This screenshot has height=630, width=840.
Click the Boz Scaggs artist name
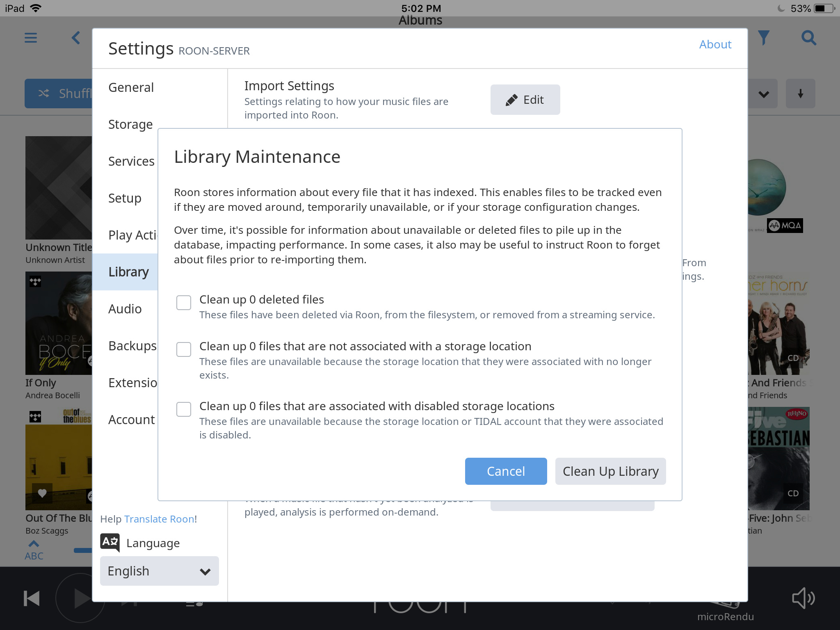pyautogui.click(x=47, y=531)
